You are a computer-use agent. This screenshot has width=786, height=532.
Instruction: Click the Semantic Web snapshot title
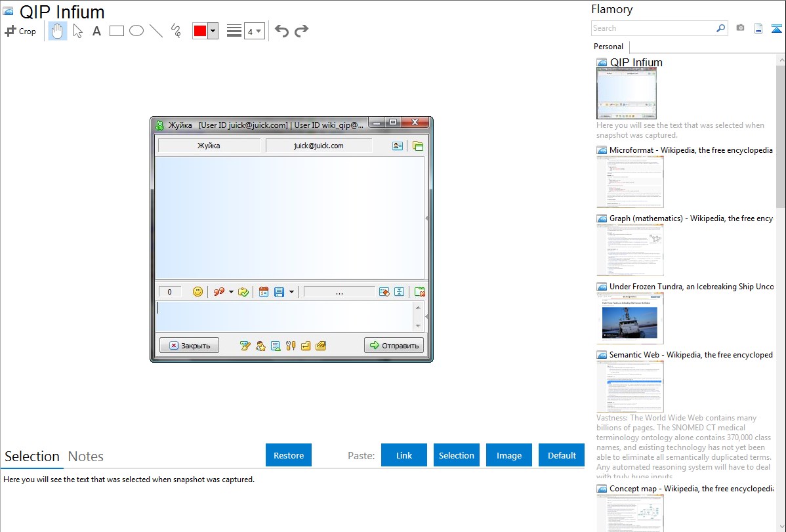coord(691,354)
